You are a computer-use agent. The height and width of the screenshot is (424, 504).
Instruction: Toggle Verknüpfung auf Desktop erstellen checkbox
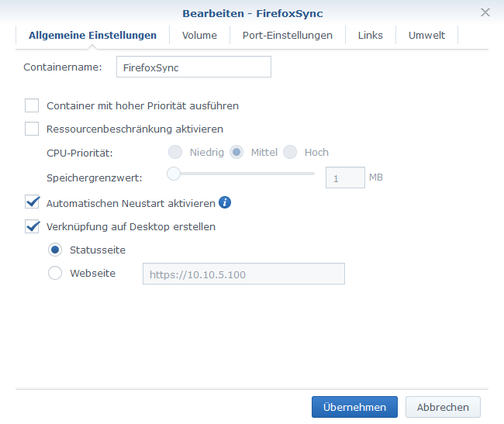32,226
